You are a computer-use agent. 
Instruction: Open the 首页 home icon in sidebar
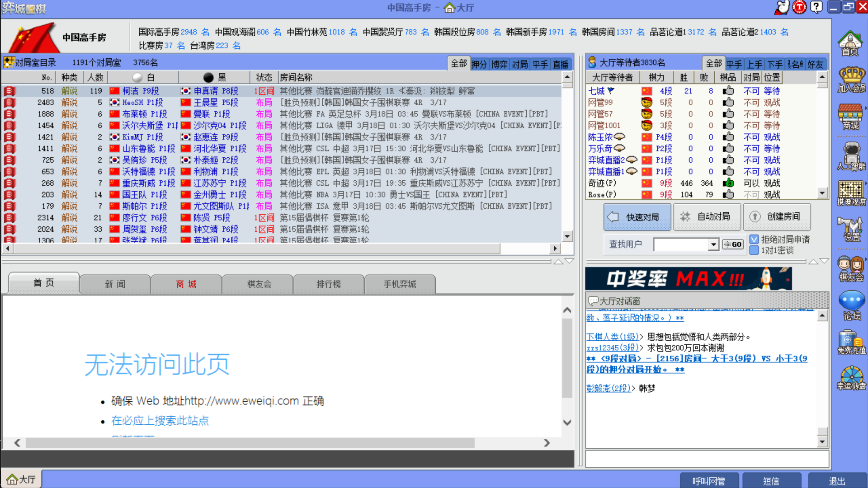(850, 43)
